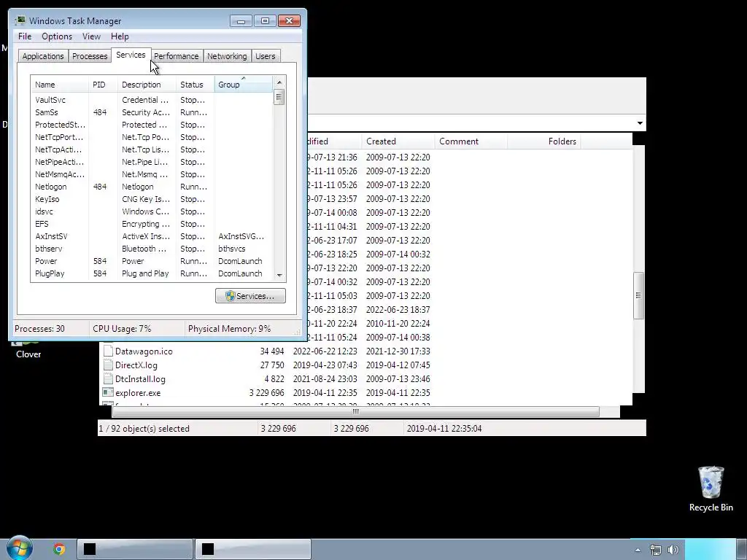Click '1 / 92 object(s) selected' status text

(144, 429)
